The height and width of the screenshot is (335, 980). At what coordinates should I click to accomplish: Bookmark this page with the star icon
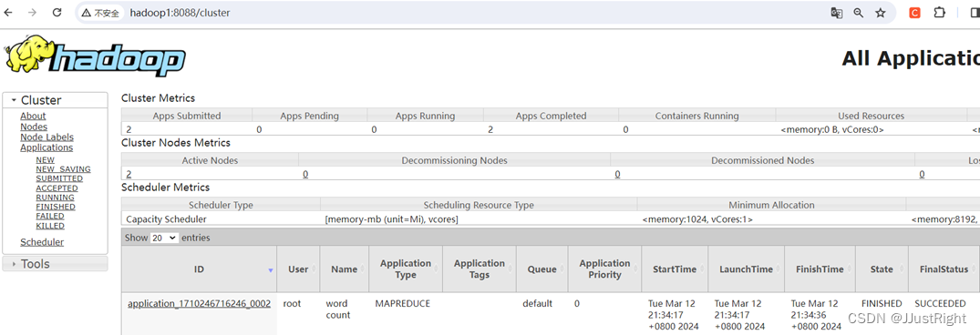click(x=881, y=13)
